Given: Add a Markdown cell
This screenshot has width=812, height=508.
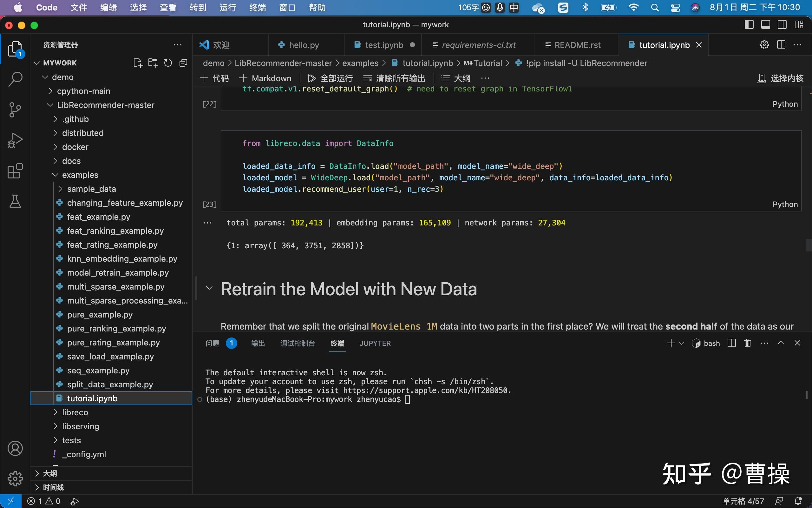Looking at the screenshot, I should pos(265,78).
